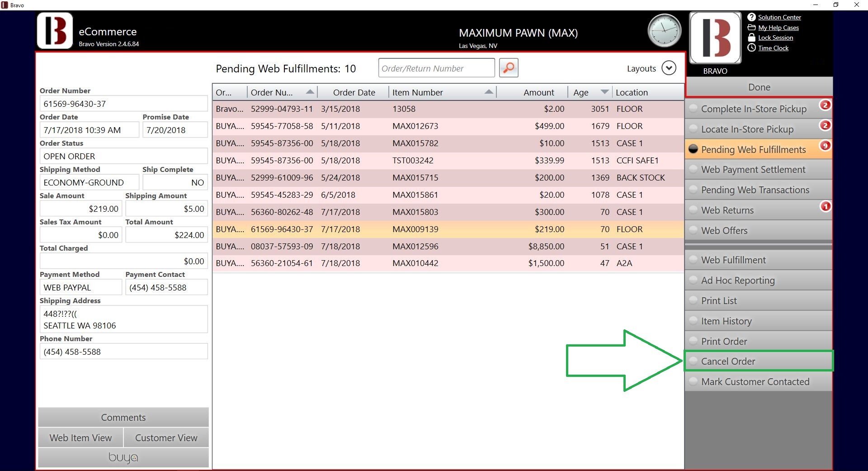Screen dimensions: 868x471
Task: Open Web Payment Settlement menu item
Action: (x=753, y=170)
